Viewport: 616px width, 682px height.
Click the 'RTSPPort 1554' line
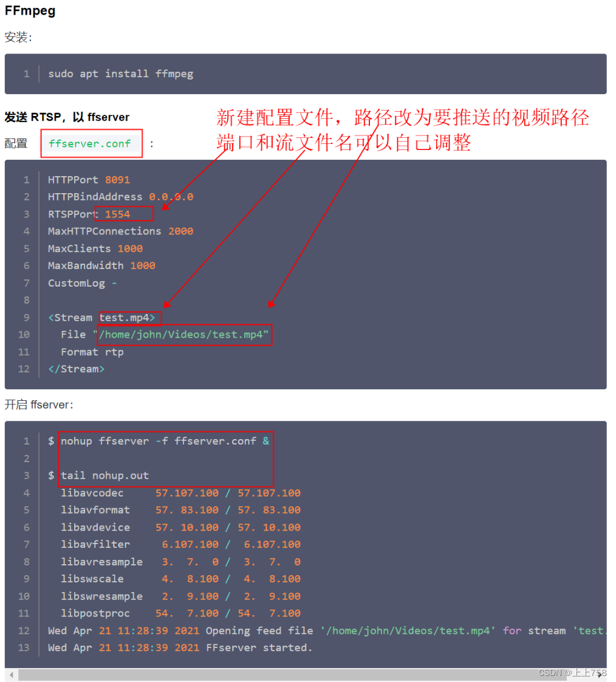pos(89,214)
